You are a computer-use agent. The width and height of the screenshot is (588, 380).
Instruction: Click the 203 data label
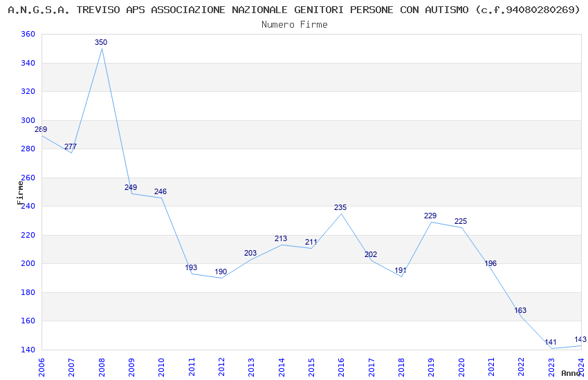click(250, 253)
